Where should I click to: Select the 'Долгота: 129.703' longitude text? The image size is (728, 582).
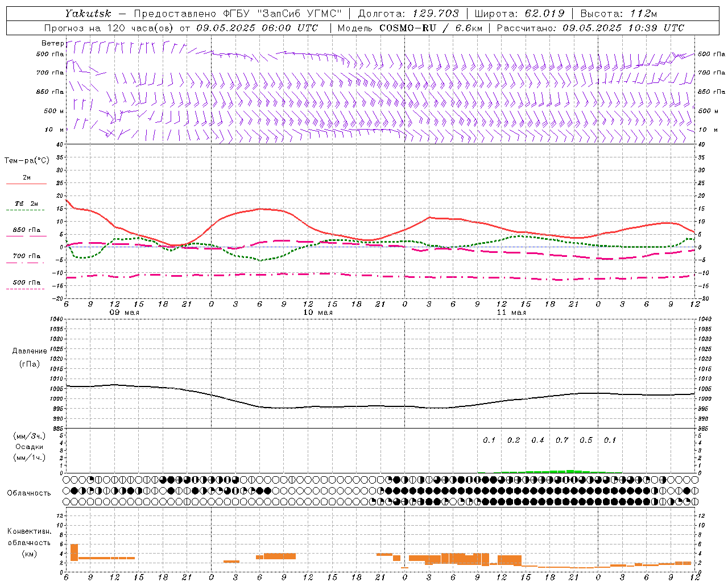point(408,14)
